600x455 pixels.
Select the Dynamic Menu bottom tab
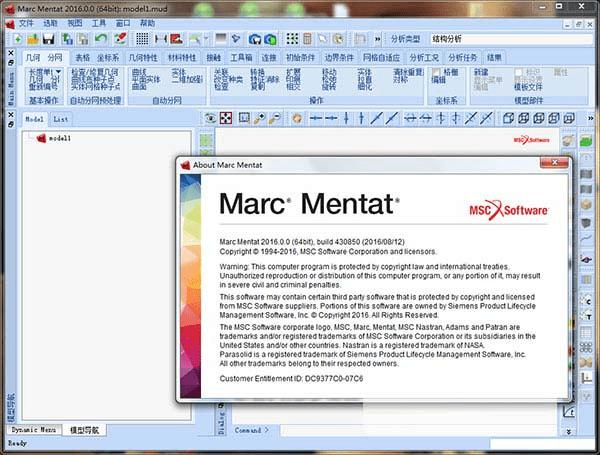34,430
